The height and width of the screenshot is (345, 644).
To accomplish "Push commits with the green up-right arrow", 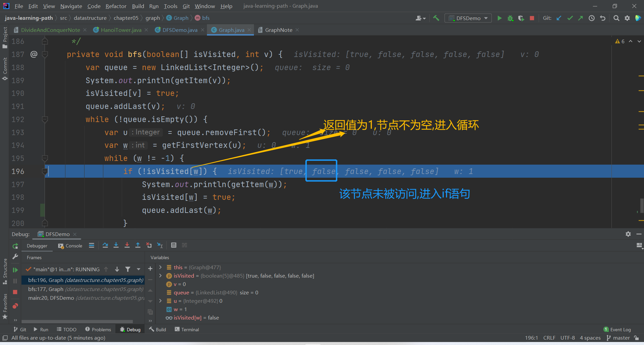I will (581, 18).
